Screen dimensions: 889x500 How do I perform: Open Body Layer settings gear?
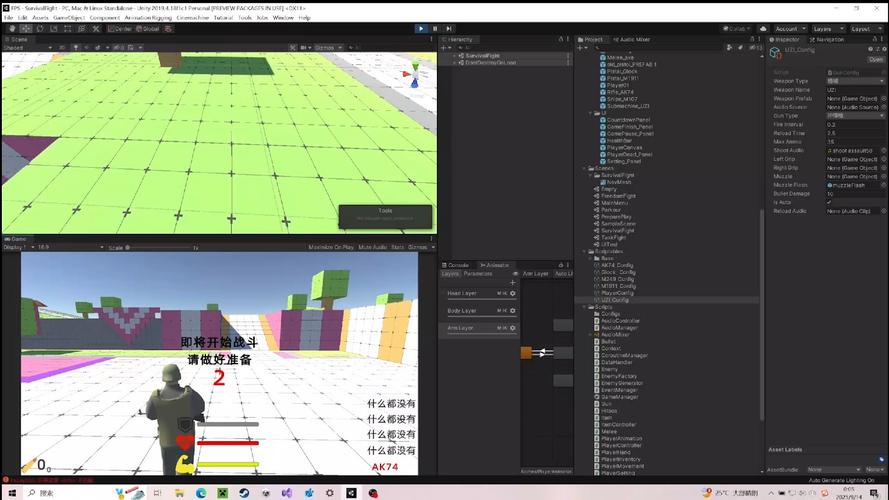tap(513, 311)
